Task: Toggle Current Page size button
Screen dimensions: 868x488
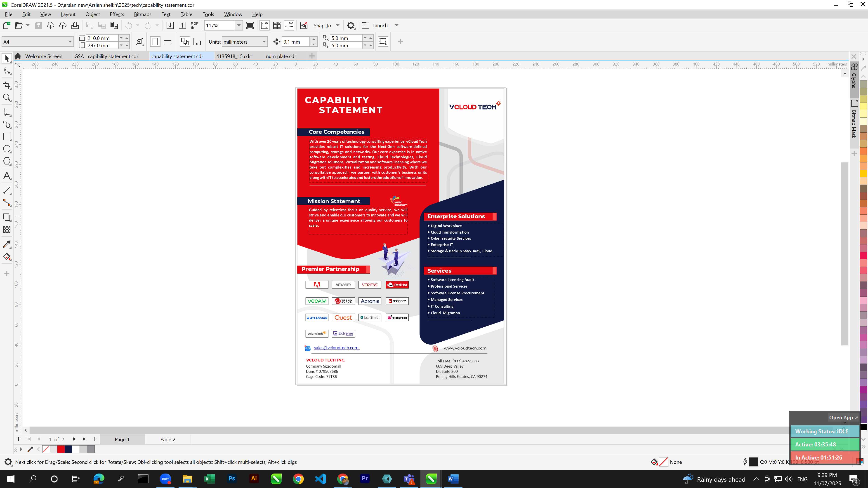Action: 197,42
